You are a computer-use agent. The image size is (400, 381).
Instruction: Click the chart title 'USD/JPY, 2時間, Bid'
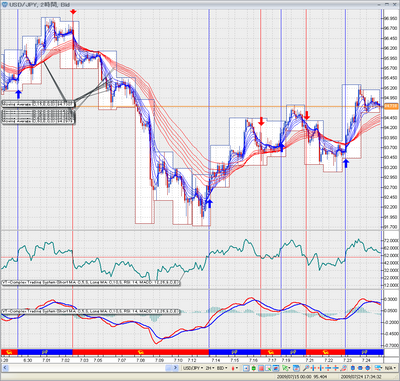tap(39, 4)
